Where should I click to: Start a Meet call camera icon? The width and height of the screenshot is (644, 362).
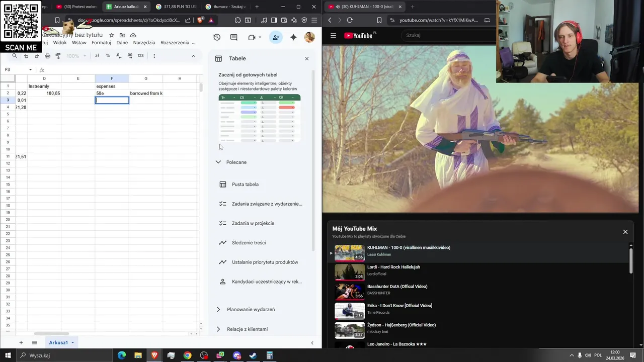point(252,37)
